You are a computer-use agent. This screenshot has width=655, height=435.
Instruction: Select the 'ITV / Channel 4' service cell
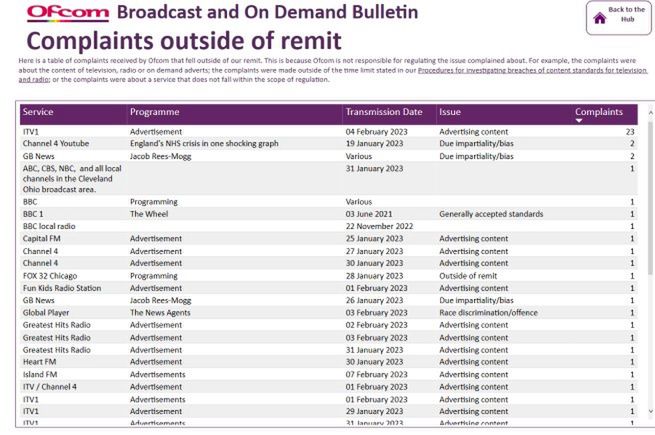click(50, 387)
